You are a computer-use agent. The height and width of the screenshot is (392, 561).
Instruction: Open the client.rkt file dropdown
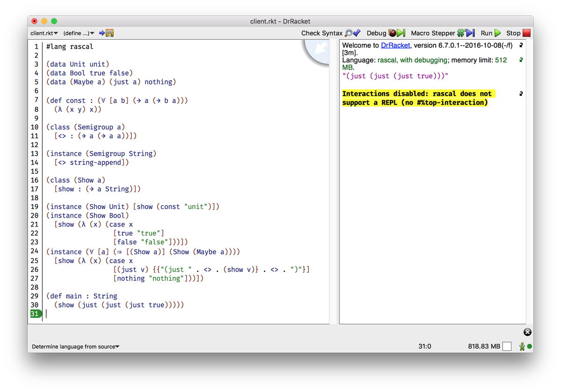[44, 33]
